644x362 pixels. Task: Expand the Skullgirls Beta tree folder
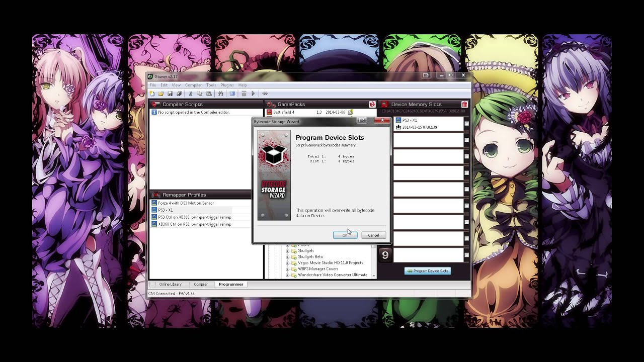click(x=288, y=256)
